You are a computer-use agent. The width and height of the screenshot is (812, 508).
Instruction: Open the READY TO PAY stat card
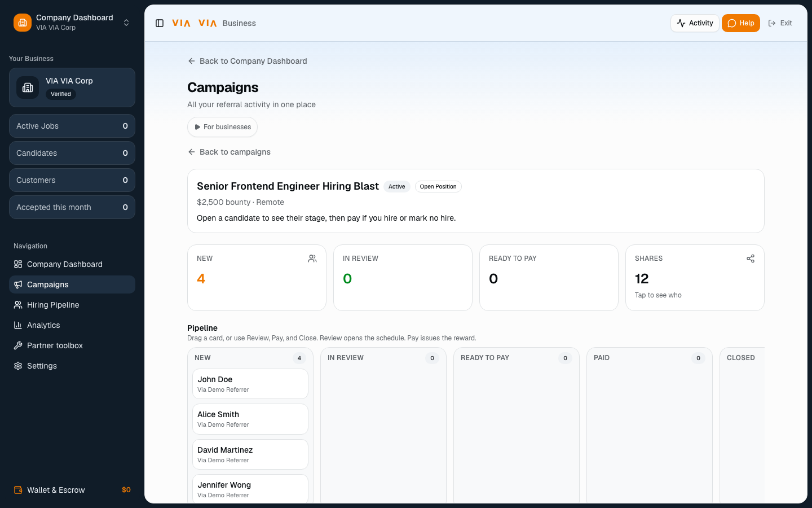pos(549,278)
